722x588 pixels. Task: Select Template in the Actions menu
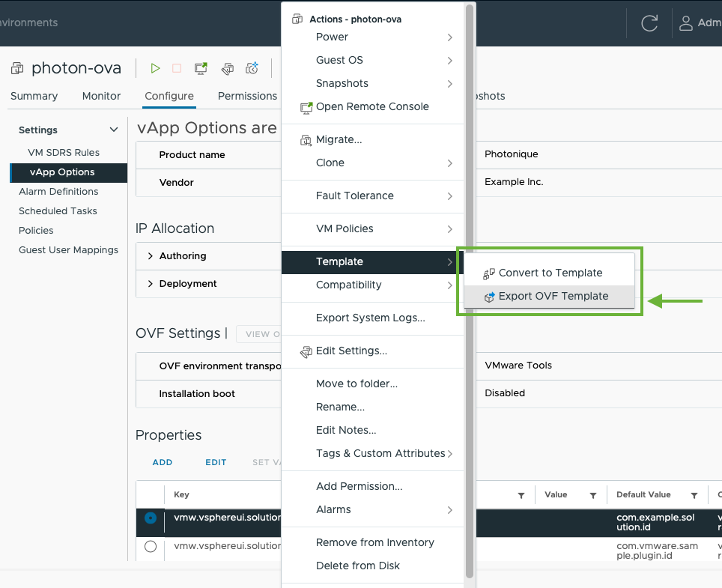tap(373, 261)
